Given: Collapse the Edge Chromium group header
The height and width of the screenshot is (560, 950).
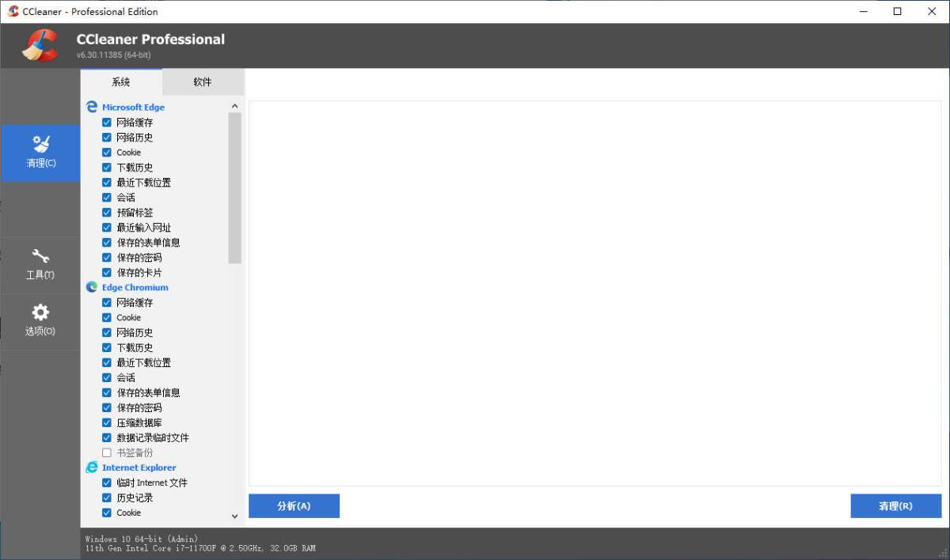Looking at the screenshot, I should pos(135,287).
